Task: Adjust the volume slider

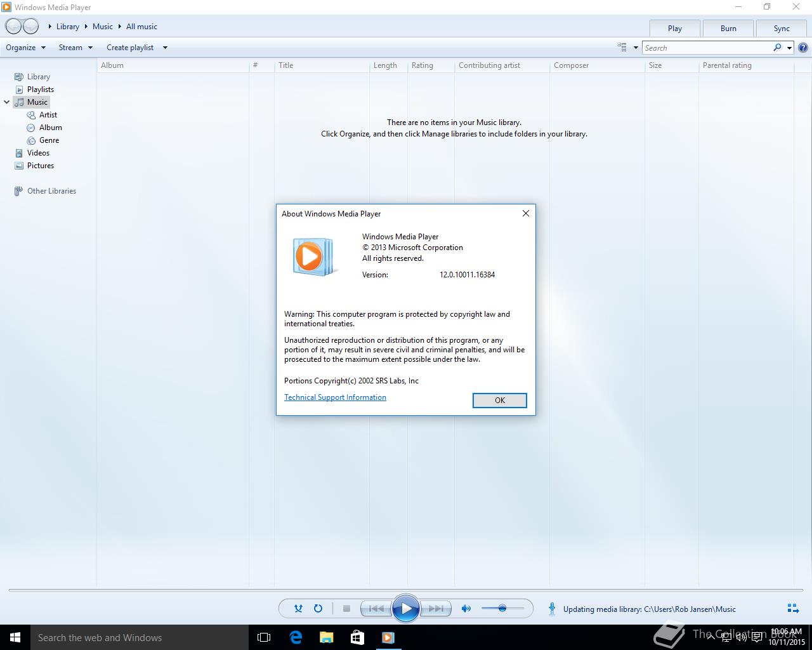Action: pyautogui.click(x=502, y=608)
